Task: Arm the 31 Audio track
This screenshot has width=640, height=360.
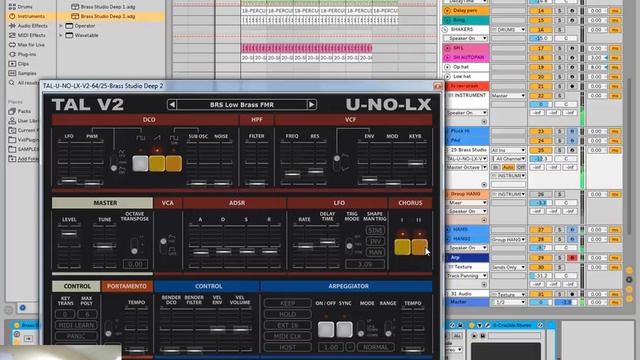Action: (572, 294)
